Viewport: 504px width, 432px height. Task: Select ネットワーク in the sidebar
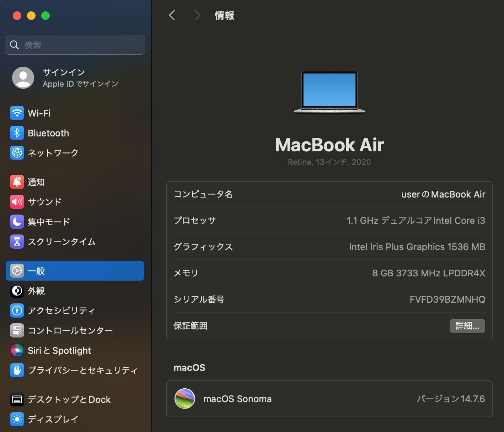[x=75, y=153]
